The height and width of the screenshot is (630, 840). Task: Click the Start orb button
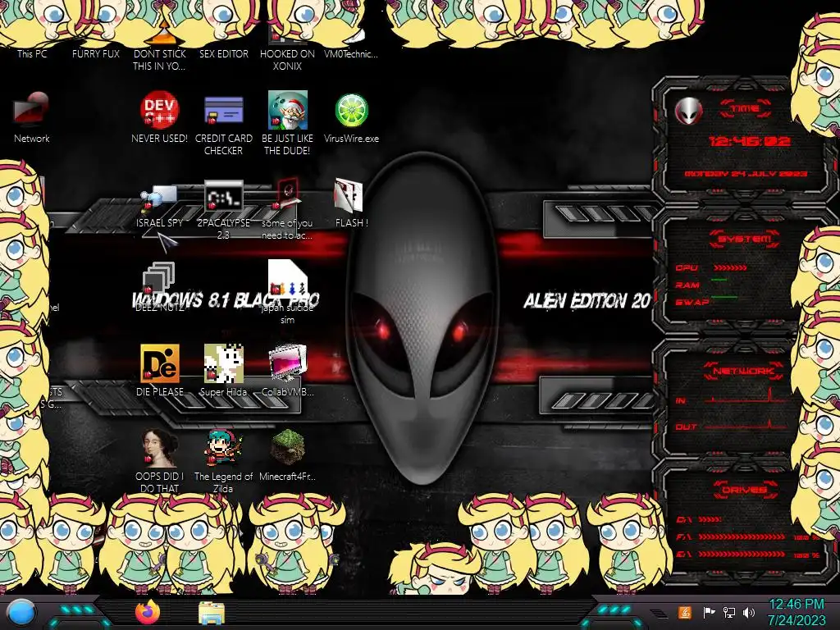21,613
